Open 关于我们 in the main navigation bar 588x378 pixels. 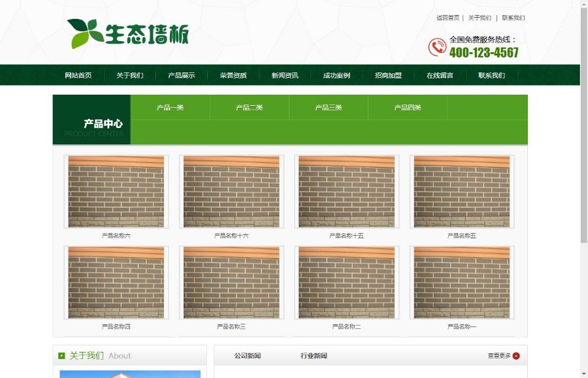coord(130,75)
